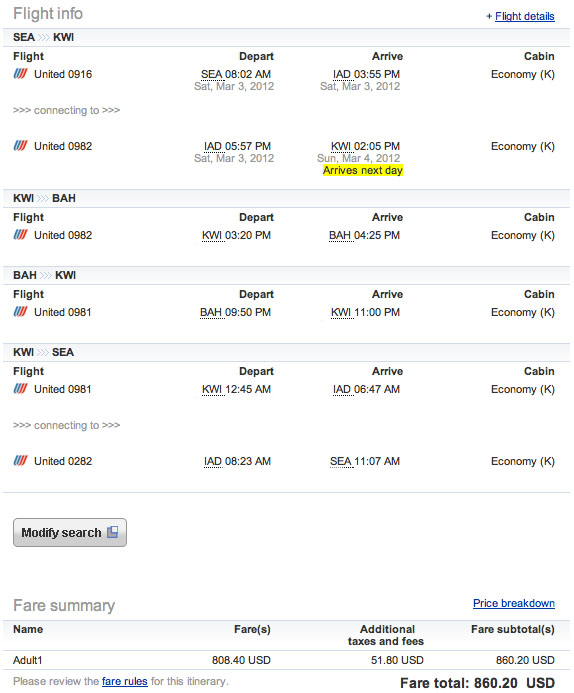574x693 pixels.
Task: Click BAH airport code arriving 04:25 PM
Action: 339,236
